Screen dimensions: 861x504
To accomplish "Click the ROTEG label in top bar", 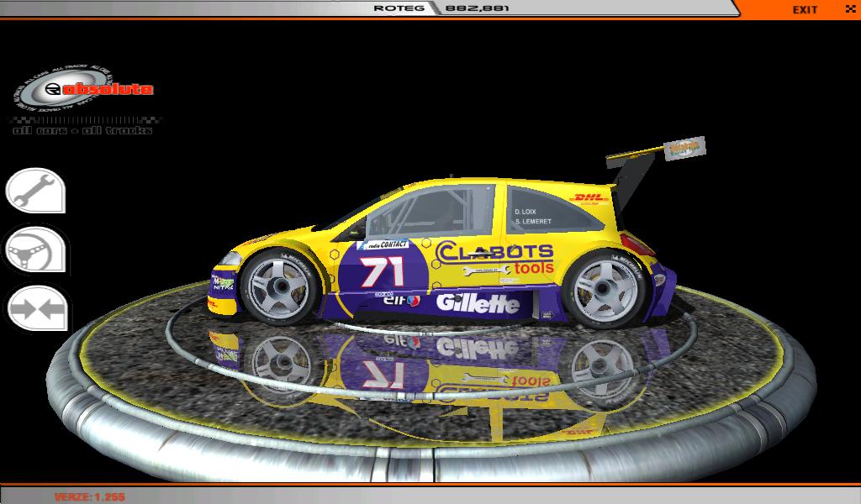I will [399, 8].
